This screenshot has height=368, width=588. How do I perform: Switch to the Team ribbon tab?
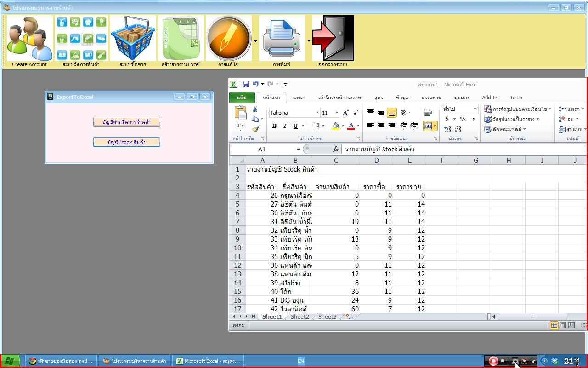point(516,98)
